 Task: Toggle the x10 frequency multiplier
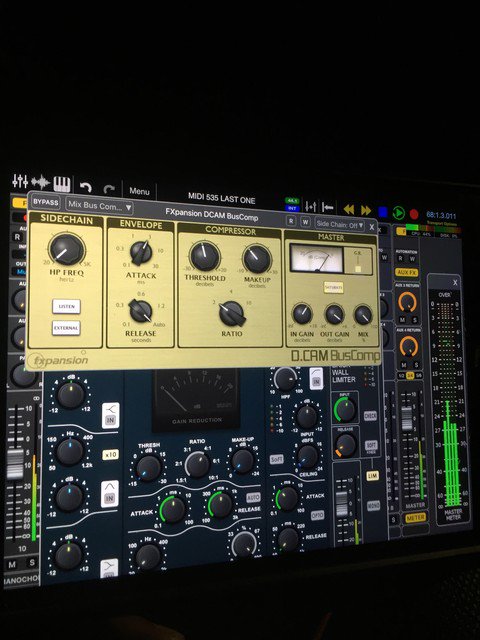coord(110,454)
